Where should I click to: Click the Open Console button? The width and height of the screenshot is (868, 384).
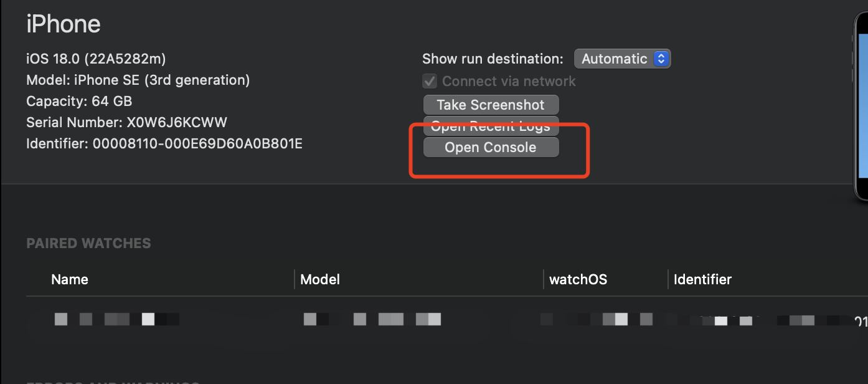point(491,148)
